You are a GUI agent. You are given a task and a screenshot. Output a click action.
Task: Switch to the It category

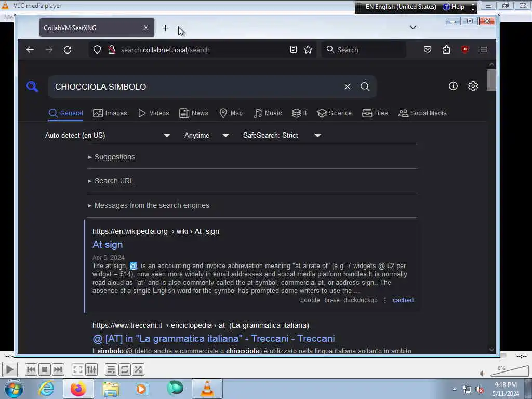(x=299, y=113)
